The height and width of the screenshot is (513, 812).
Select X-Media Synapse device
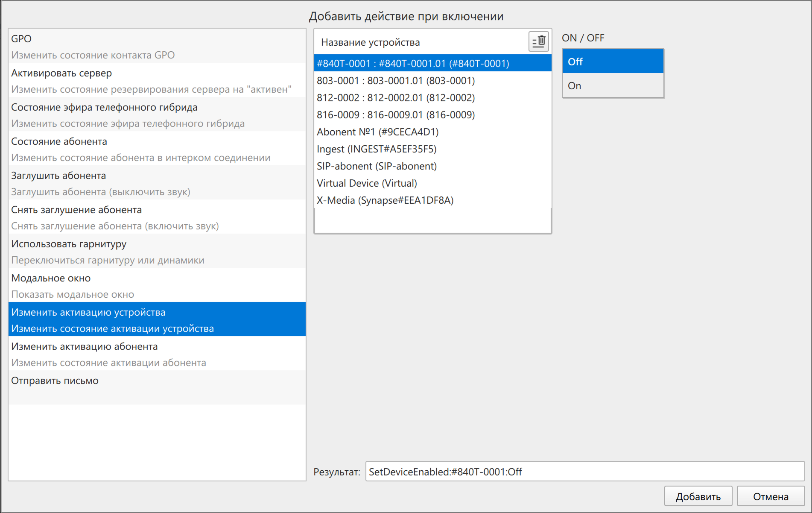point(432,200)
